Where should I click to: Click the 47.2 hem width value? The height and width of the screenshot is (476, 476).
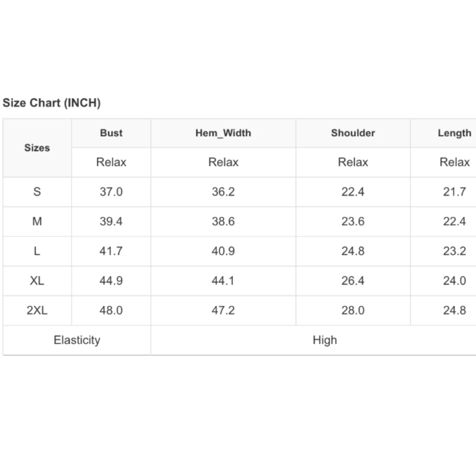tap(223, 311)
